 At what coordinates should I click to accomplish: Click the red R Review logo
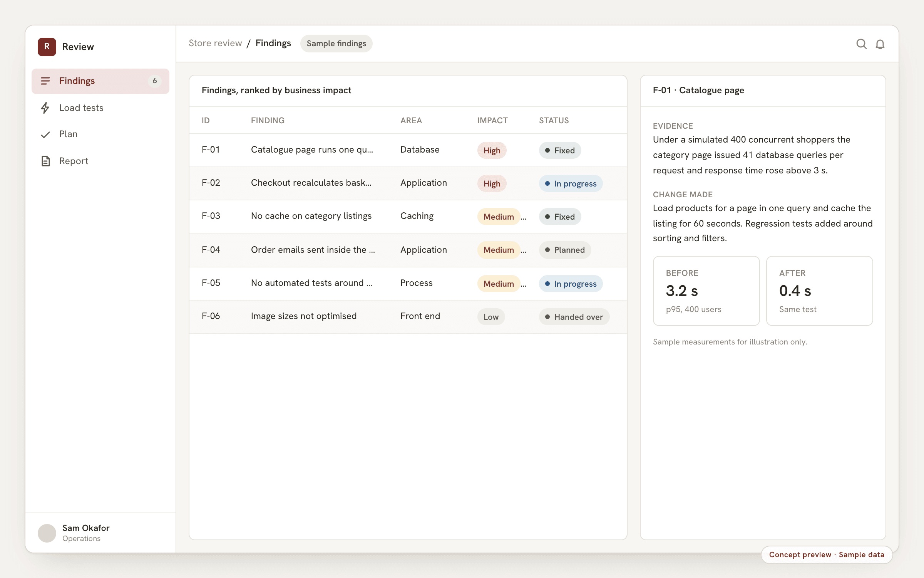point(47,47)
